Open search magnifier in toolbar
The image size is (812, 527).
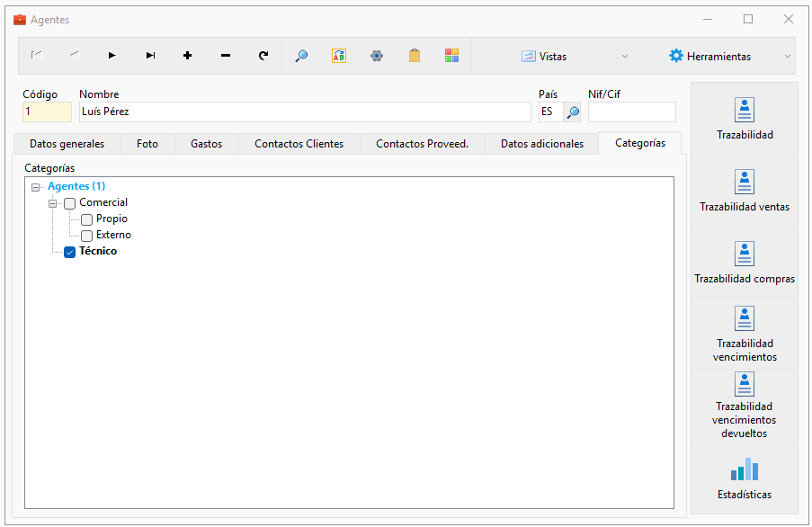coord(301,56)
